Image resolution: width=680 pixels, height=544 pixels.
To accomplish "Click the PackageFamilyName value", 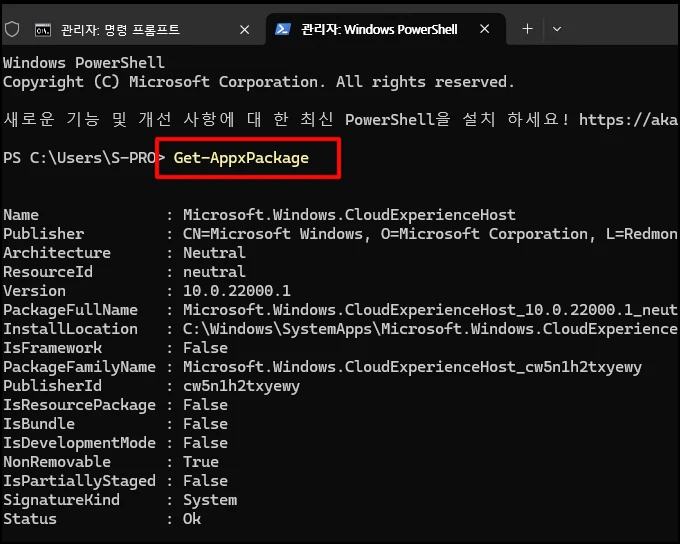I will click(x=412, y=367).
